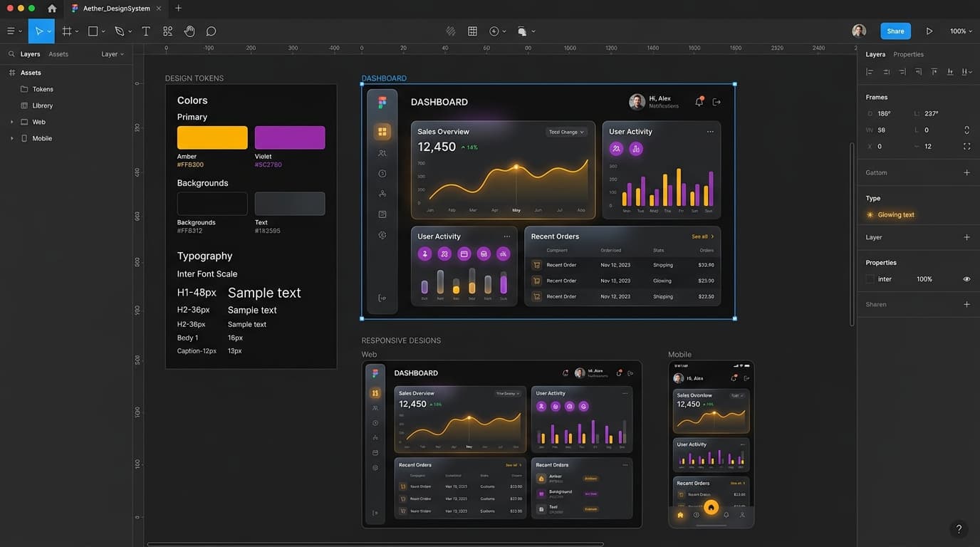Expand the Web layer in tree
Screen dimensions: 980x547
tap(11, 122)
